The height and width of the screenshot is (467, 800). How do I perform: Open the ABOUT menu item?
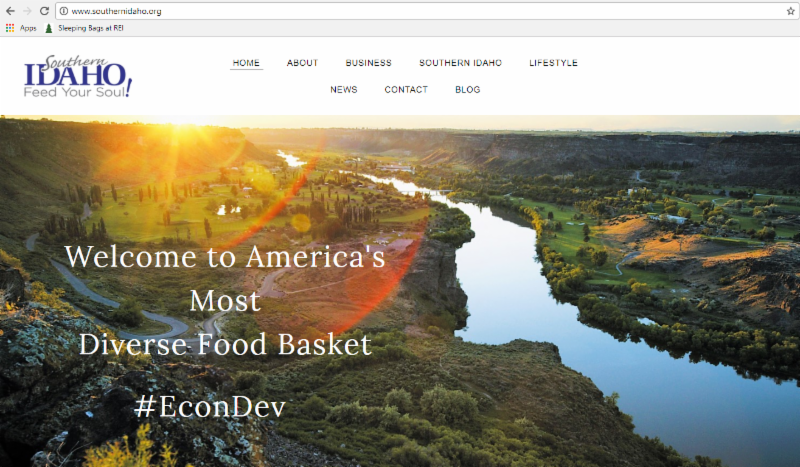[x=302, y=63]
